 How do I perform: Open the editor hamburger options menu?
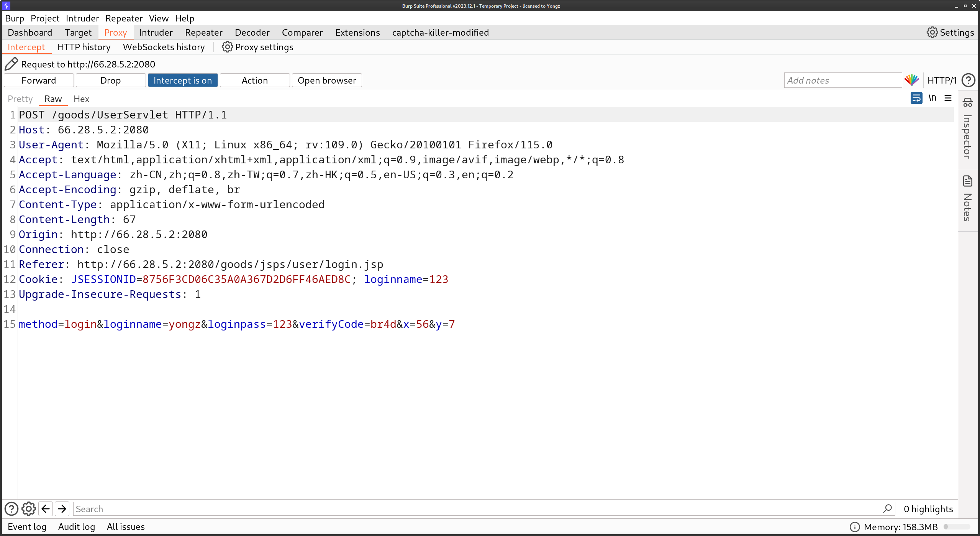tap(948, 98)
